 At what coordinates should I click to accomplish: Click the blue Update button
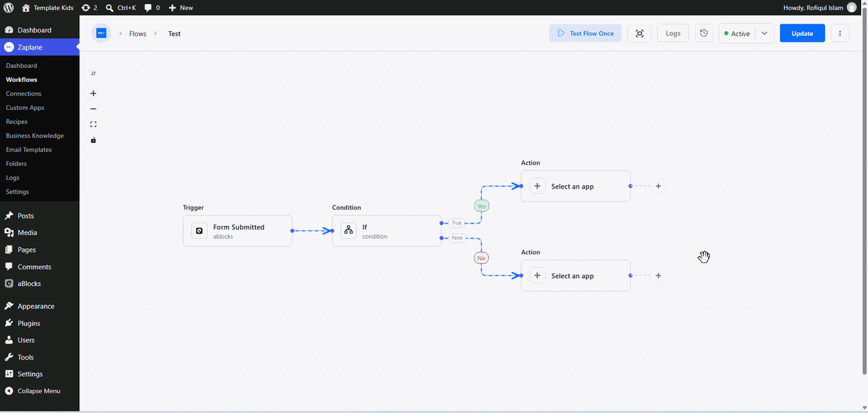pos(802,33)
